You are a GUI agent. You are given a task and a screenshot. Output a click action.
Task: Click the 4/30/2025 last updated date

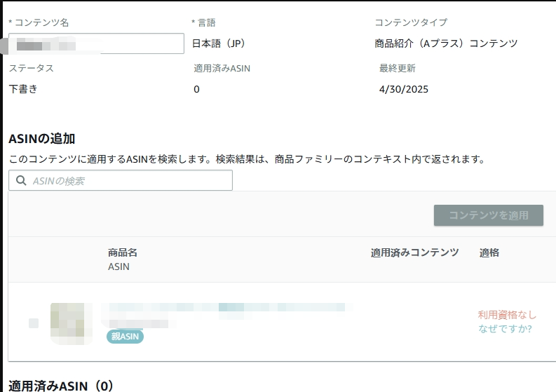point(404,89)
